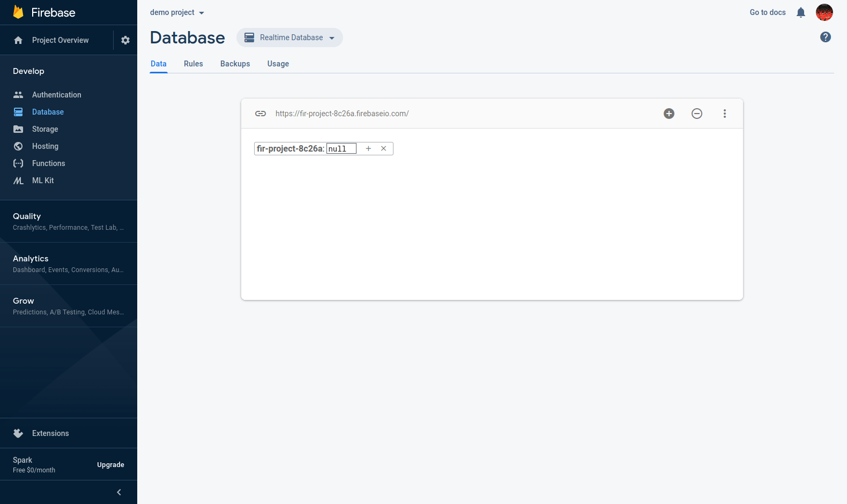Click the Authentication people icon

18,95
